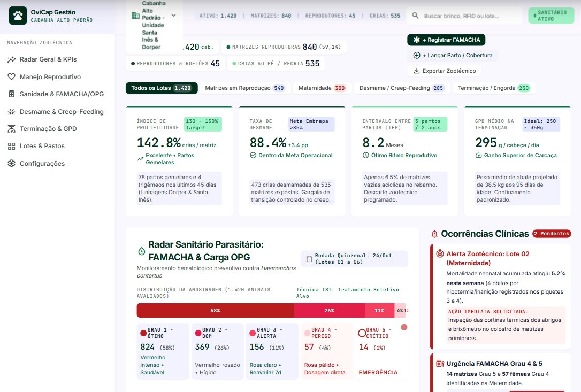581x392 pixels.
Task: Open the Taxa de Desmame 88.4% card
Action: [x=292, y=161]
